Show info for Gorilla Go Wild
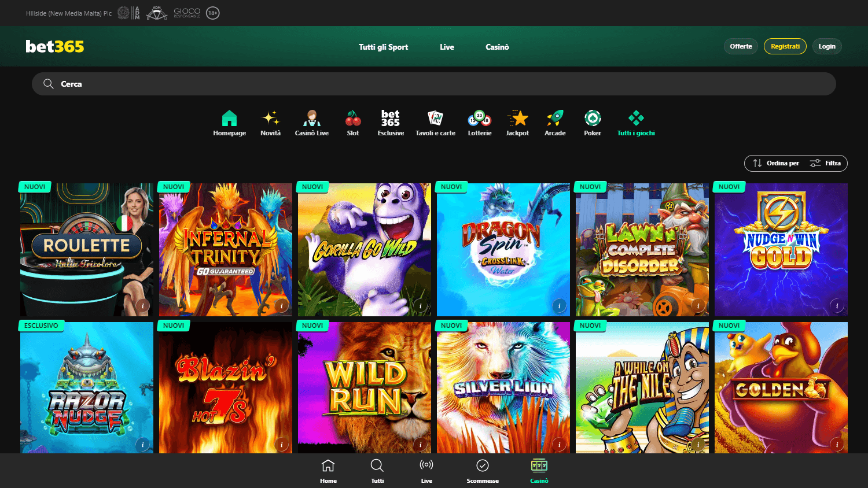 click(x=420, y=306)
